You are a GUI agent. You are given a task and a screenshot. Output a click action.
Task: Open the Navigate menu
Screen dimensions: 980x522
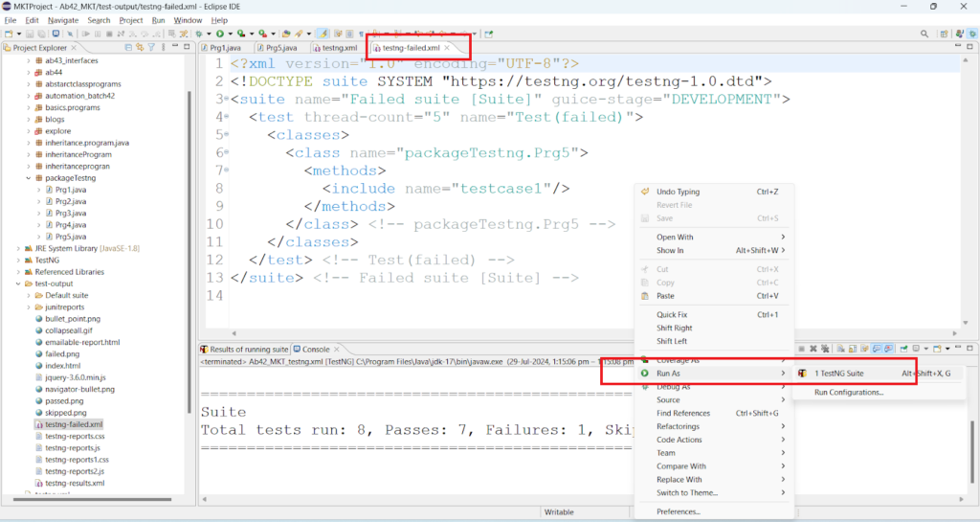[63, 20]
